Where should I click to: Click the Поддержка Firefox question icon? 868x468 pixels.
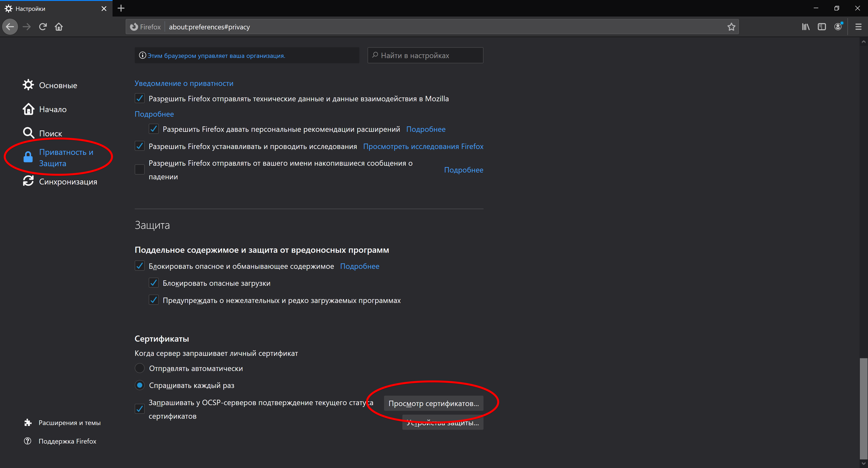tap(28, 441)
